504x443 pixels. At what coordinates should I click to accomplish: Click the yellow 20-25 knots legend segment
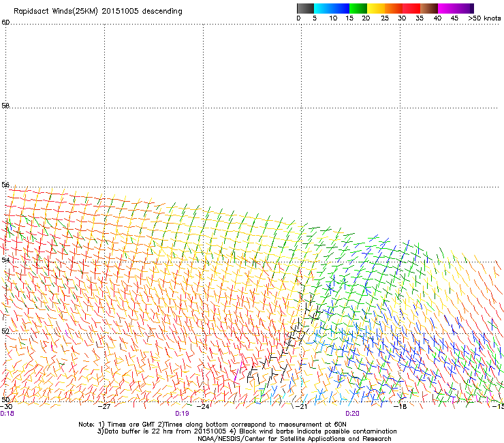click(x=376, y=8)
